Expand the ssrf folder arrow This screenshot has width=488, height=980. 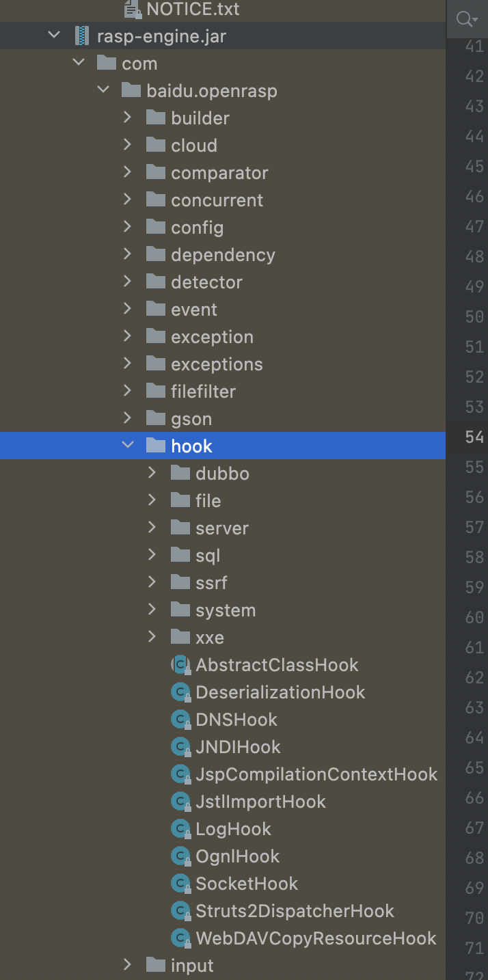(152, 582)
